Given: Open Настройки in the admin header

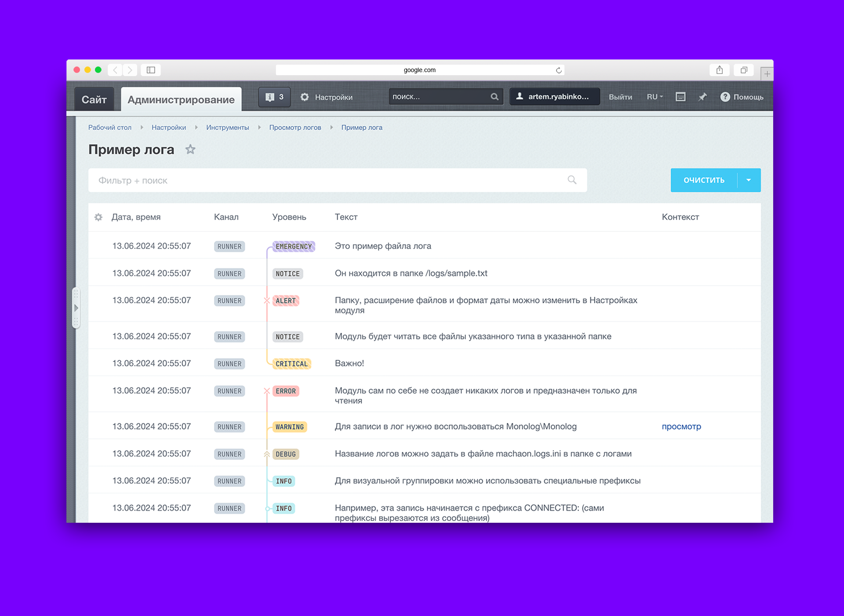Looking at the screenshot, I should click(334, 97).
